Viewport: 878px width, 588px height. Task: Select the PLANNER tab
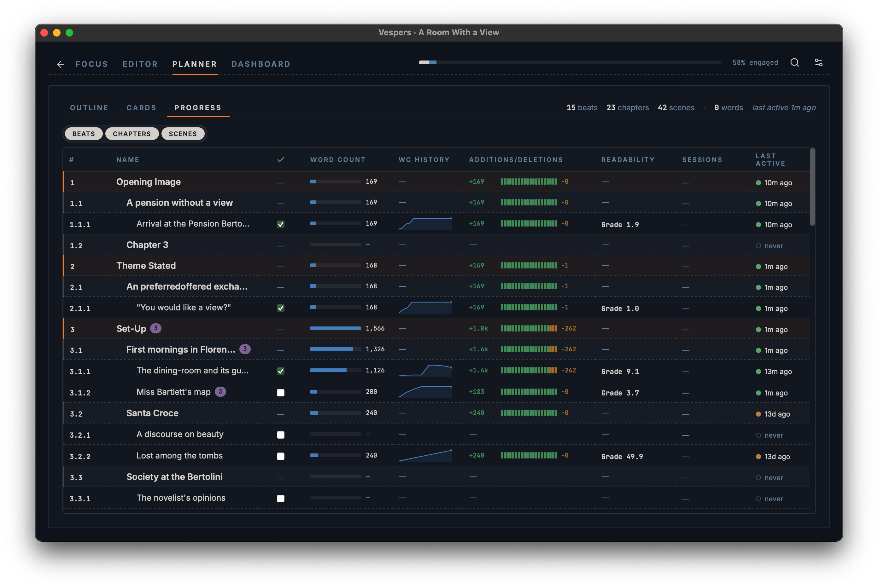[x=195, y=64]
